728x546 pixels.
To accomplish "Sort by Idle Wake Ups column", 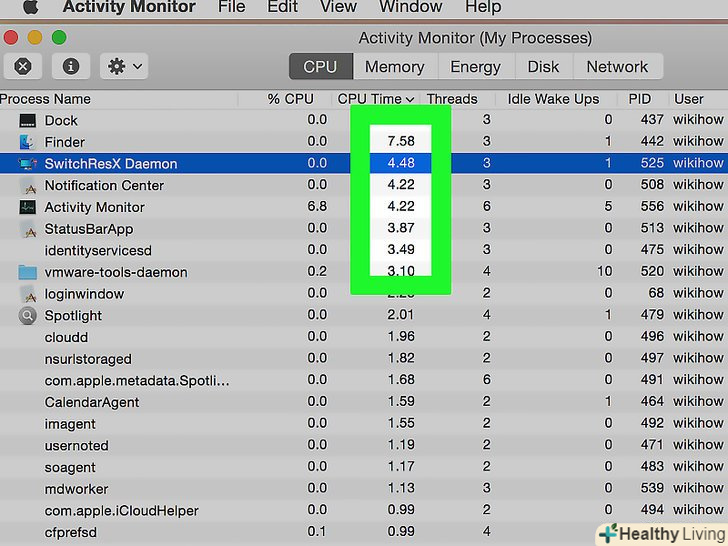I will 553,99.
